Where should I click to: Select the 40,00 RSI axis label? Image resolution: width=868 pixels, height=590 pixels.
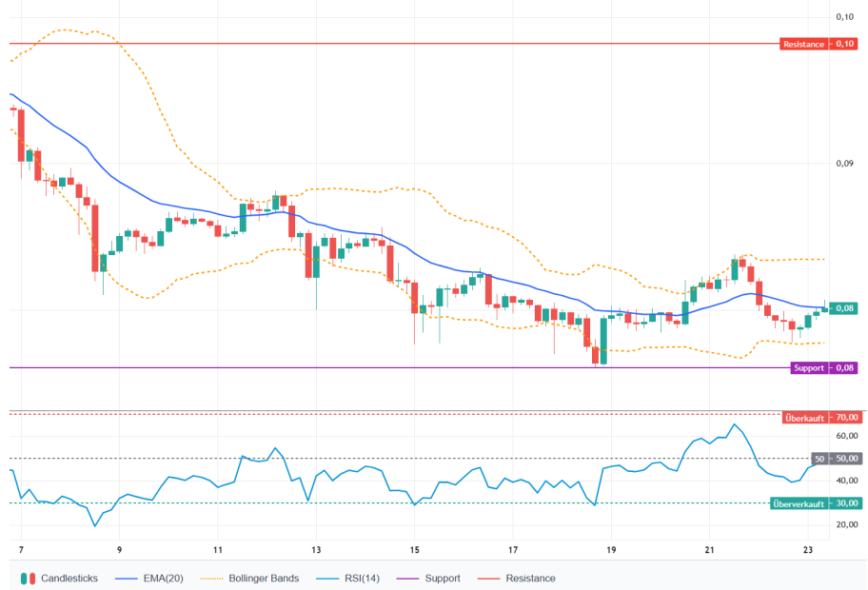click(x=847, y=481)
